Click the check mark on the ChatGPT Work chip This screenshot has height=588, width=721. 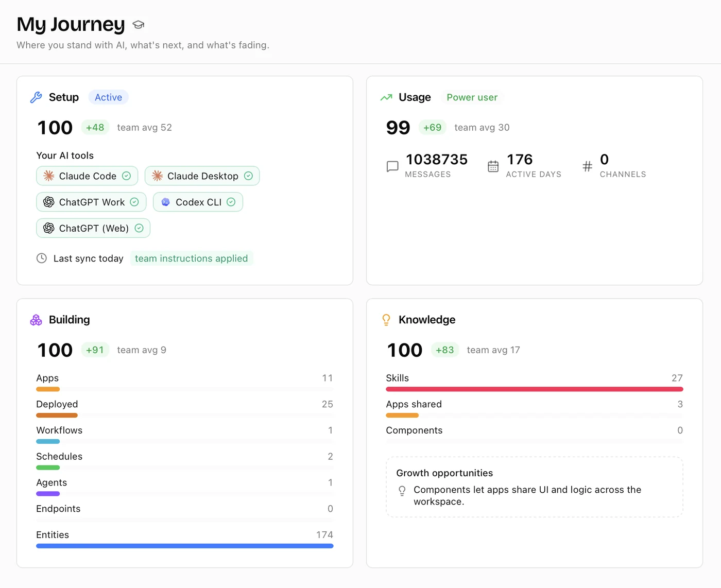pyautogui.click(x=134, y=202)
